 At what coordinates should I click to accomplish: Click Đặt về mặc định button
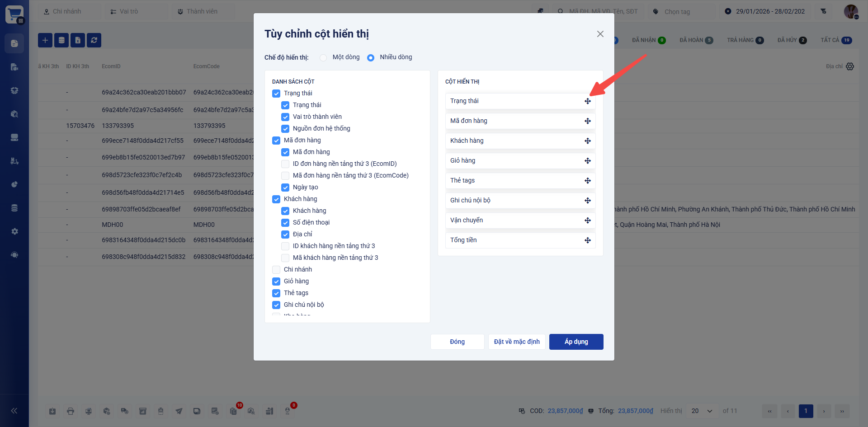click(x=517, y=342)
